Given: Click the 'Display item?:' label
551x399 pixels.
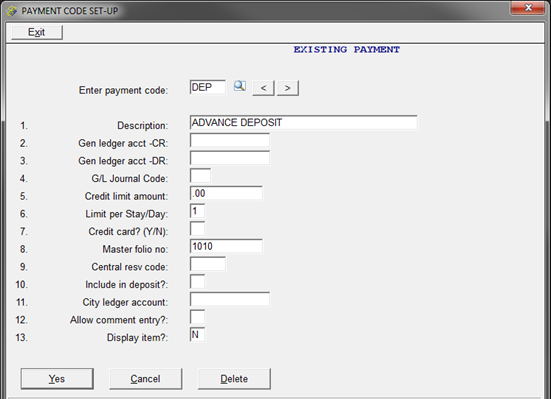Looking at the screenshot, I should pos(137,337).
